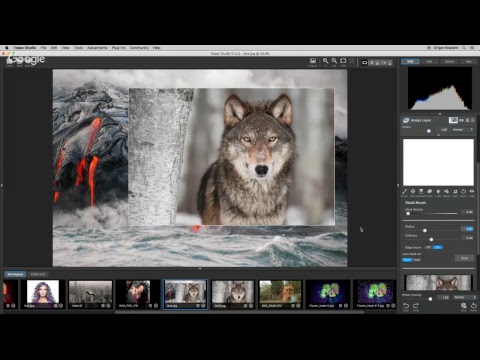Select the single image view mode icon

[x=364, y=62]
